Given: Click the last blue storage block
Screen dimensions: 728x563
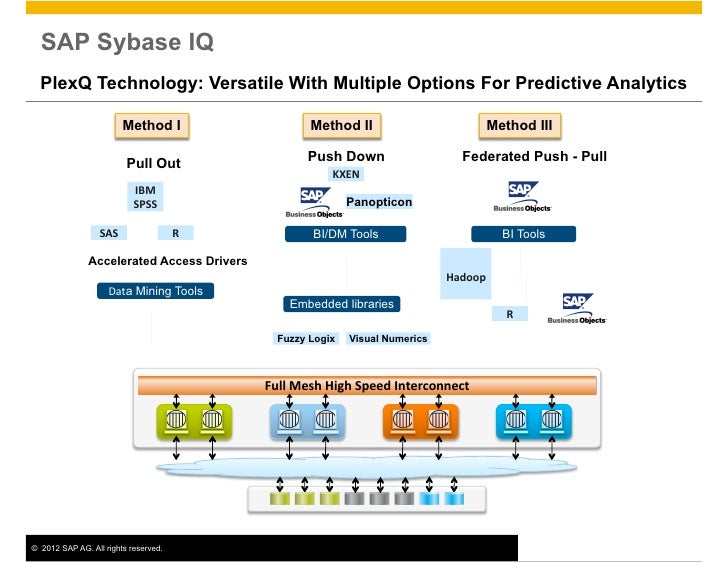Looking at the screenshot, I should click(x=454, y=499).
